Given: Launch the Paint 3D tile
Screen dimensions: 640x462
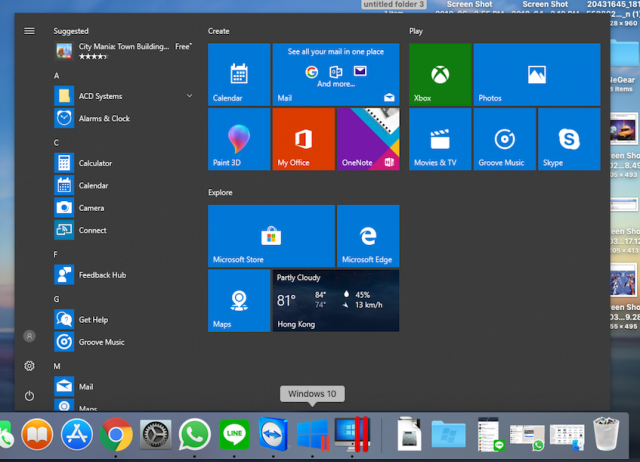Looking at the screenshot, I should click(x=239, y=139).
